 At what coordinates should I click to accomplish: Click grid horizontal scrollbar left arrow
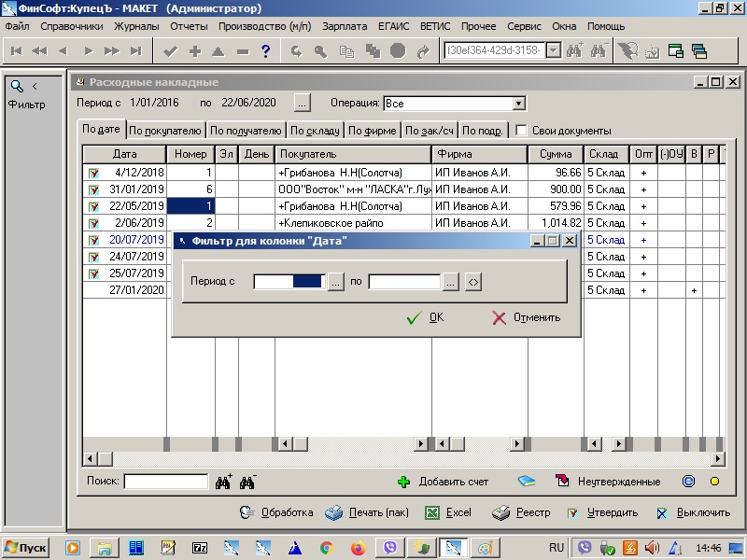click(90, 459)
